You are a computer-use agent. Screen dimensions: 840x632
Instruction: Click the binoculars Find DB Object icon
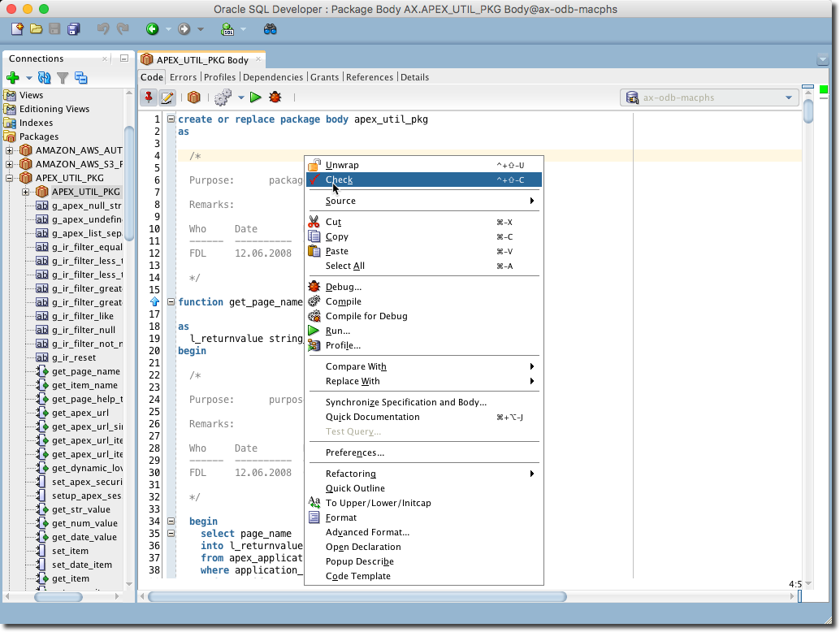click(271, 29)
